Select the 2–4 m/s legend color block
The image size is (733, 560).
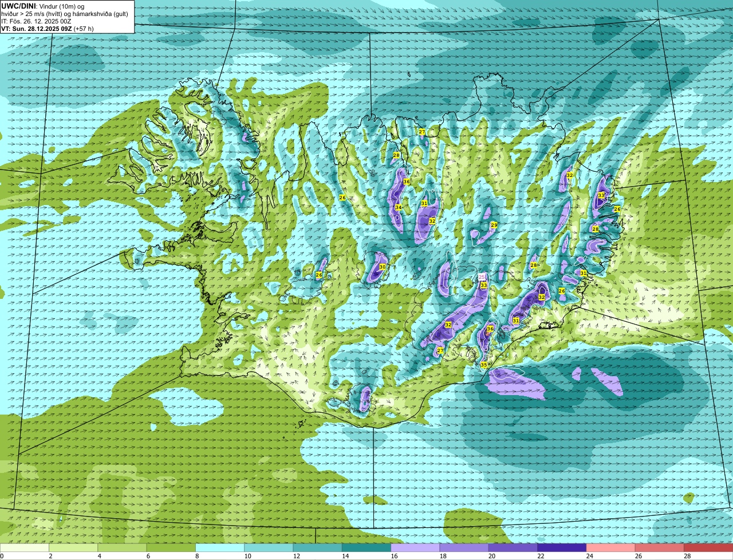click(x=73, y=547)
